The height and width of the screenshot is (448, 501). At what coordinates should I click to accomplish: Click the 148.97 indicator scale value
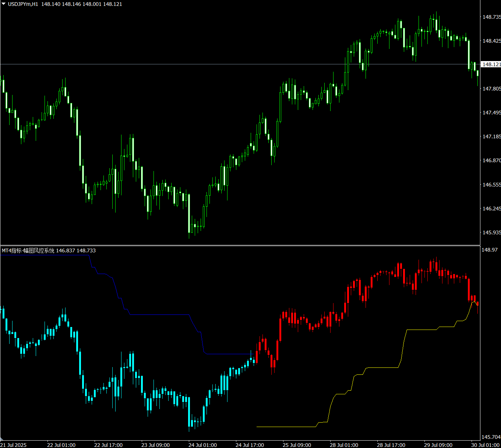(490, 250)
